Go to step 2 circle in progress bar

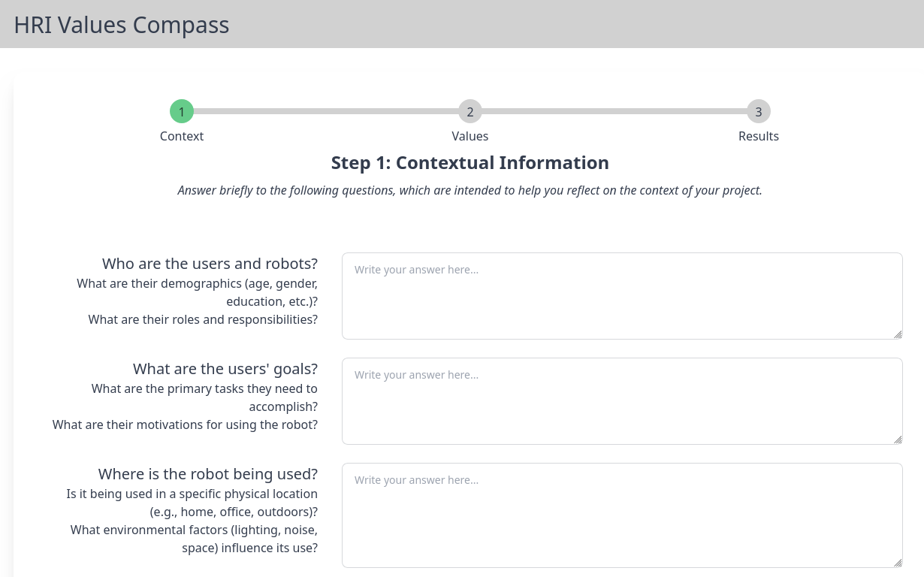(x=470, y=112)
